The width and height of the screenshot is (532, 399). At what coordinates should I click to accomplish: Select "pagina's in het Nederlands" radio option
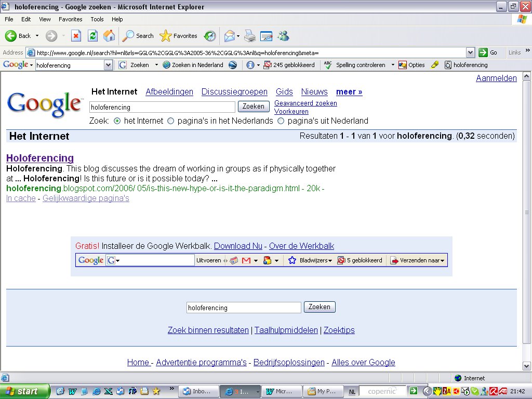pyautogui.click(x=170, y=121)
